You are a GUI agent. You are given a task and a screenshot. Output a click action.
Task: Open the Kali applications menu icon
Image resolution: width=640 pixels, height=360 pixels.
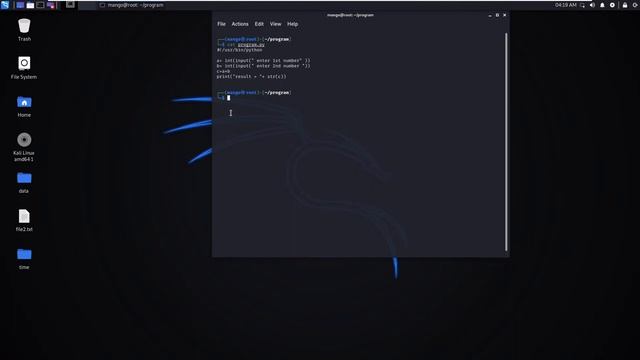(5, 5)
